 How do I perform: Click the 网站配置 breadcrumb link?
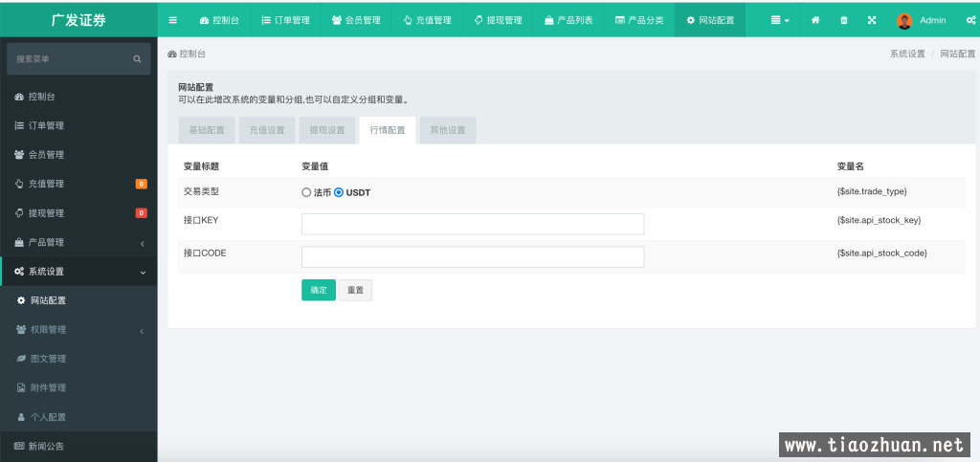point(957,54)
